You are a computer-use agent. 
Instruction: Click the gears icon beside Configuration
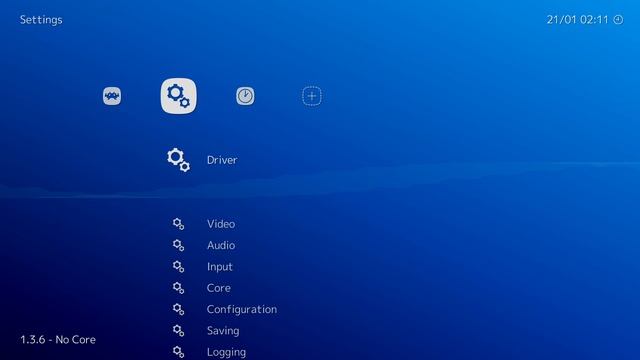pyautogui.click(x=178, y=309)
